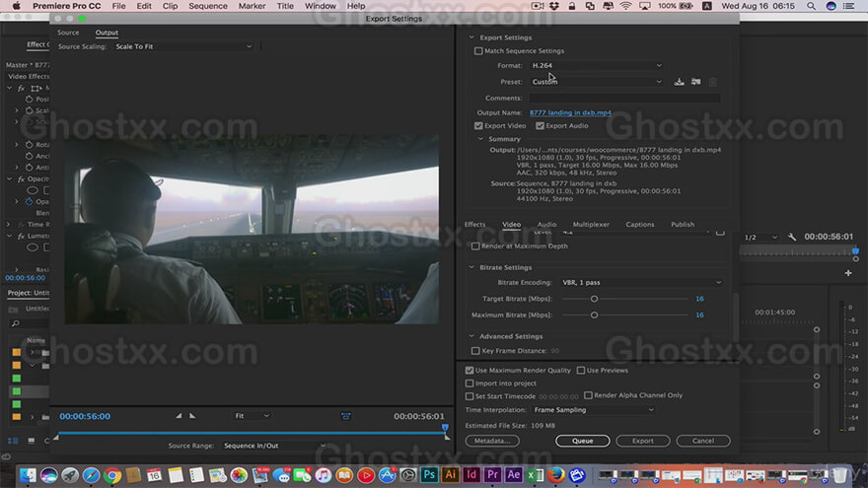Click the Set Out Point marker icon

tap(192, 415)
